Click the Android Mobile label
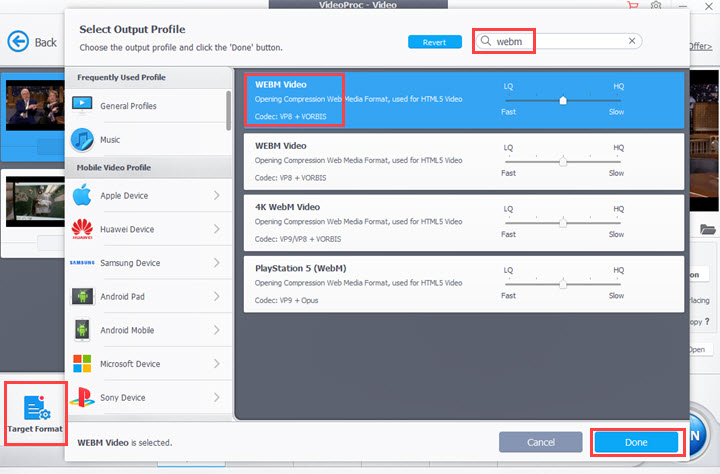This screenshot has height=474, width=720. pos(127,330)
